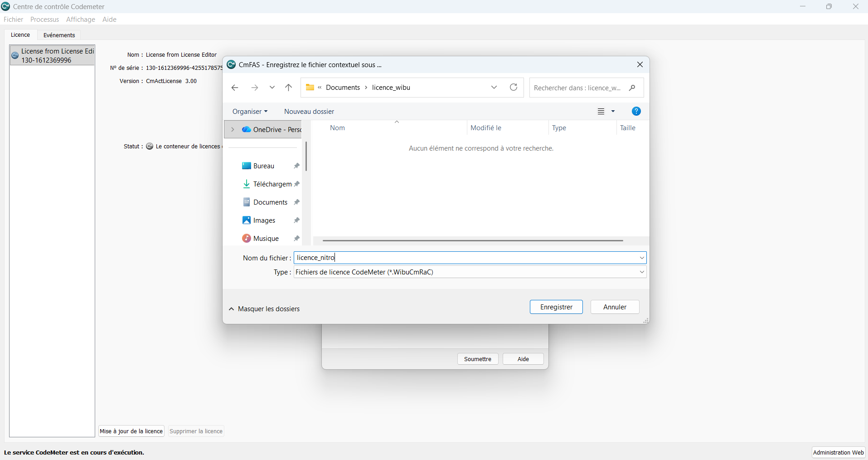The width and height of the screenshot is (868, 460).
Task: Unpin Bureau with its pin icon
Action: tap(296, 166)
